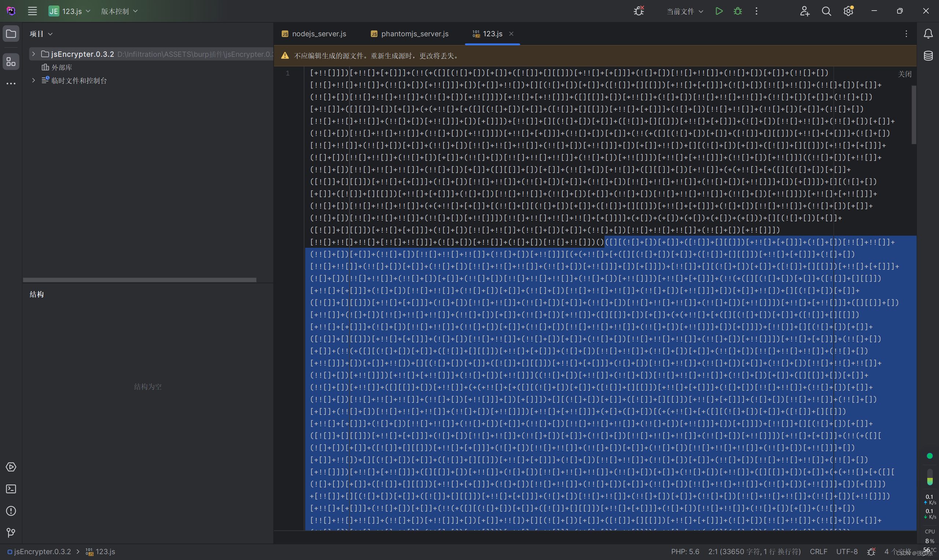Open the 版本控制 dropdown menu
This screenshot has width=939, height=560.
[119, 11]
